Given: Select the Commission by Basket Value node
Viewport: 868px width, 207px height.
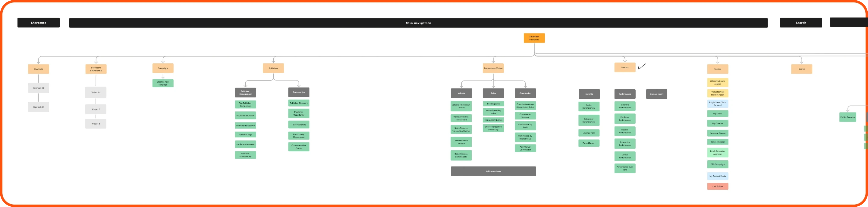Looking at the screenshot, I should coord(525,137).
